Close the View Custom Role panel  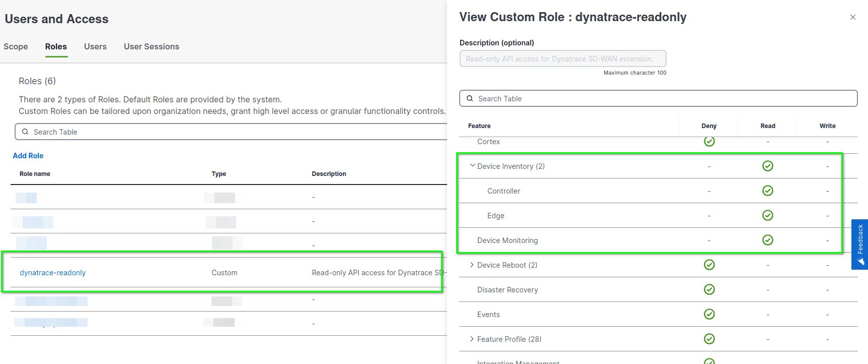[x=852, y=17]
